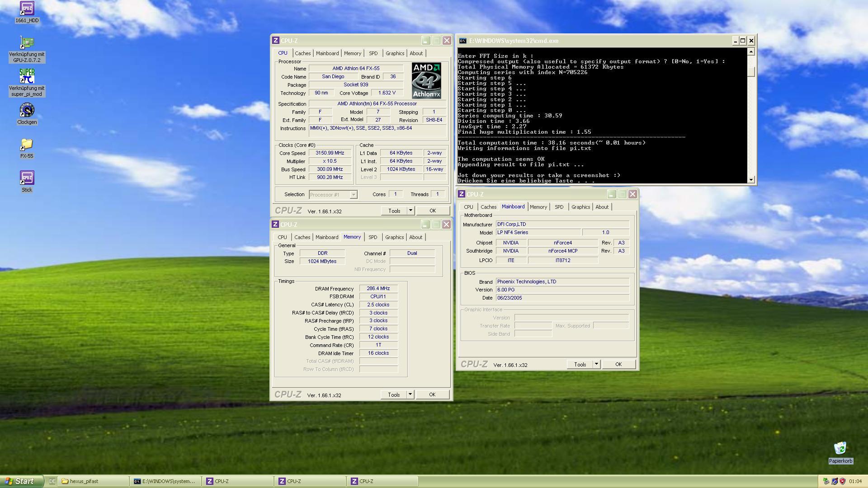This screenshot has width=868, height=488.
Task: Open the Processor #1 selection dropdown
Action: 333,195
